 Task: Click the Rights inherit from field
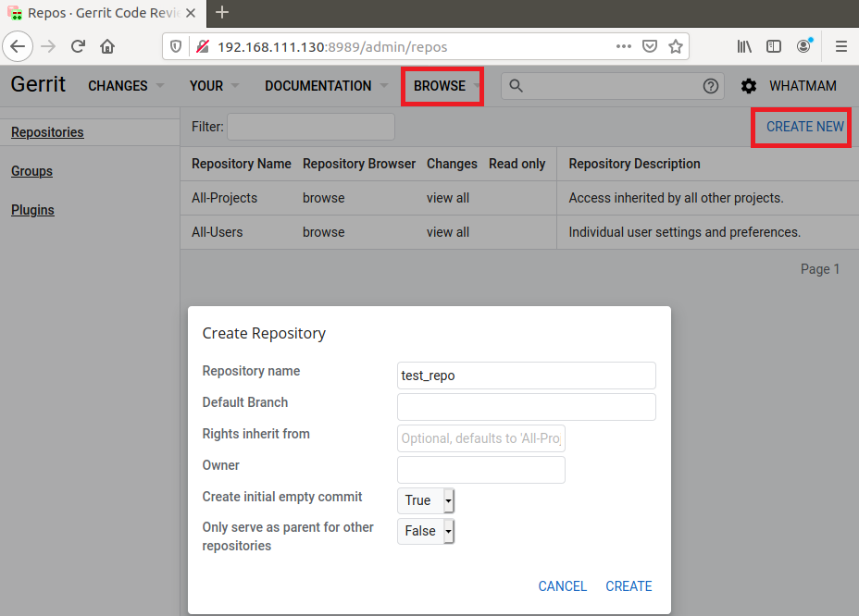(x=481, y=438)
